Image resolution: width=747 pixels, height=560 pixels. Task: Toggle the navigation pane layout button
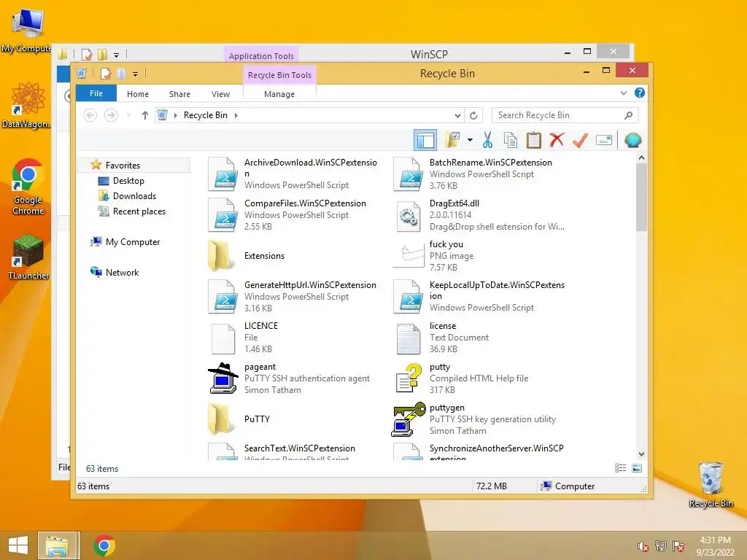pos(425,140)
